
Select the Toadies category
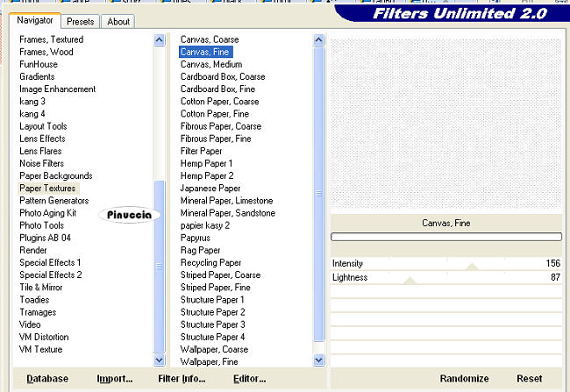pyautogui.click(x=34, y=300)
